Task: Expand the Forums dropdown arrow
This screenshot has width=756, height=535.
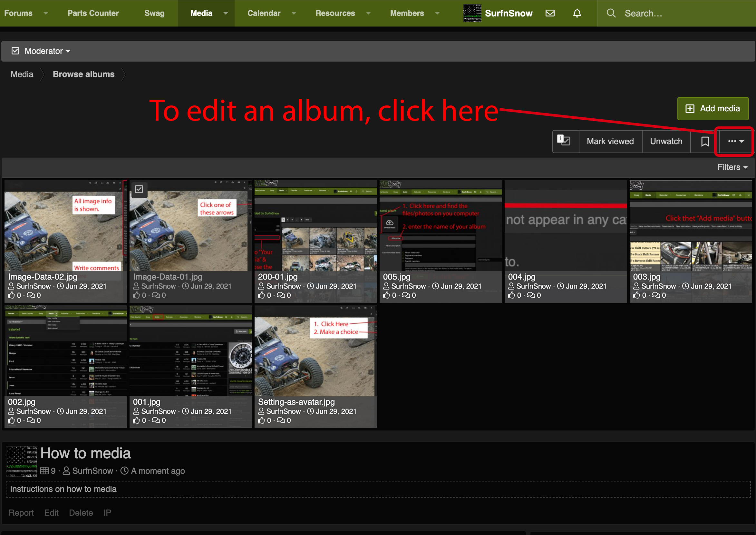Action: [46, 13]
